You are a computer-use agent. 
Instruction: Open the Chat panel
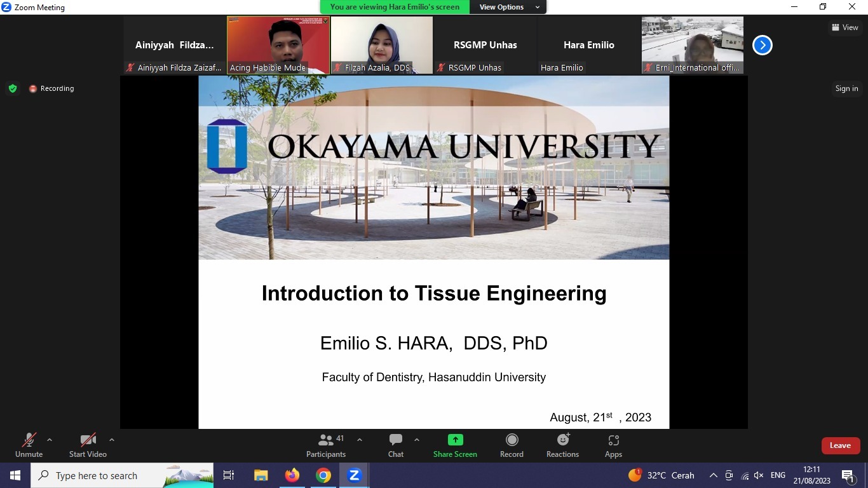pos(396,445)
